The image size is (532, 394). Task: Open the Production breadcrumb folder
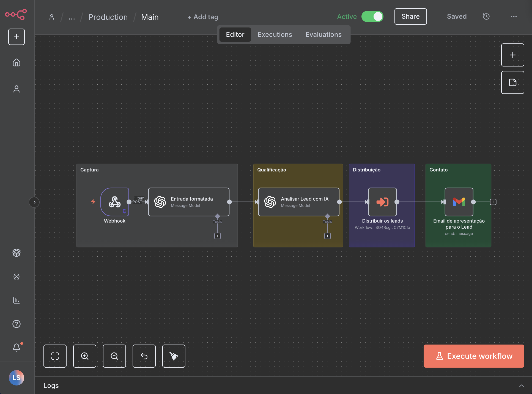click(x=108, y=17)
